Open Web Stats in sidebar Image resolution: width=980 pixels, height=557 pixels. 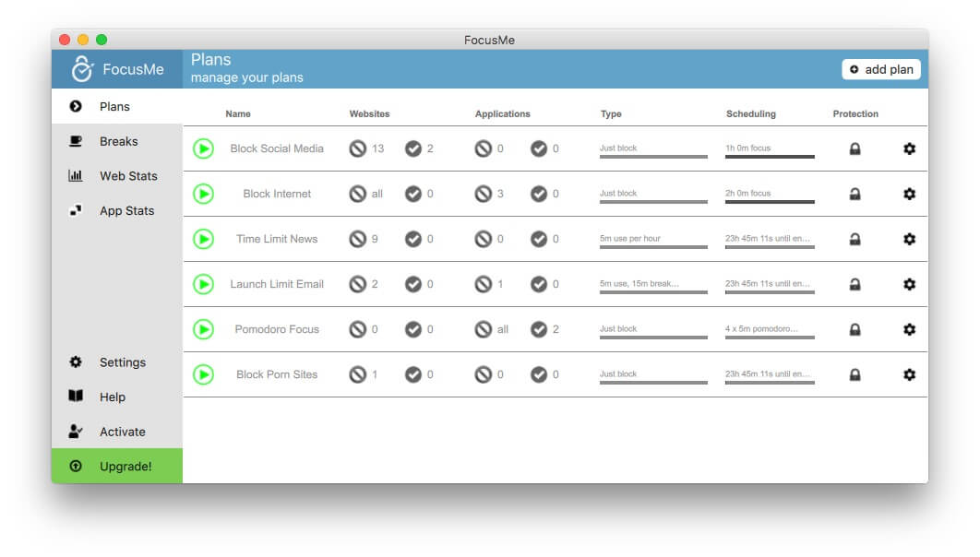click(x=117, y=176)
